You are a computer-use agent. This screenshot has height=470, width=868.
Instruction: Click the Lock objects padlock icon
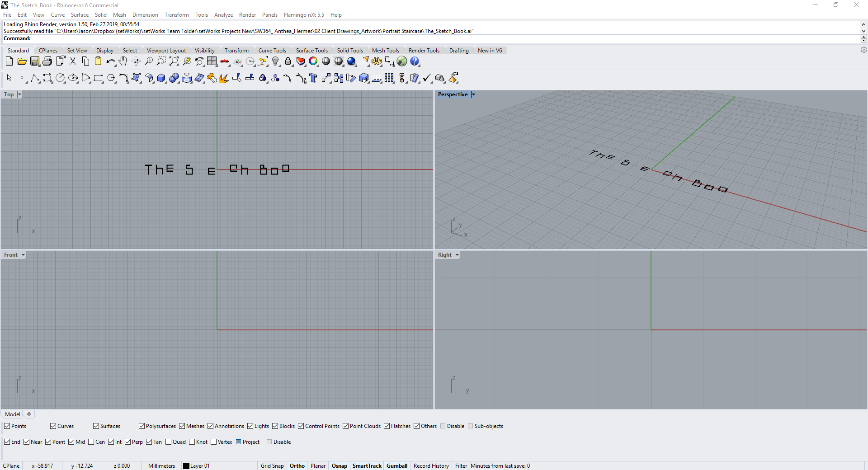(288, 61)
